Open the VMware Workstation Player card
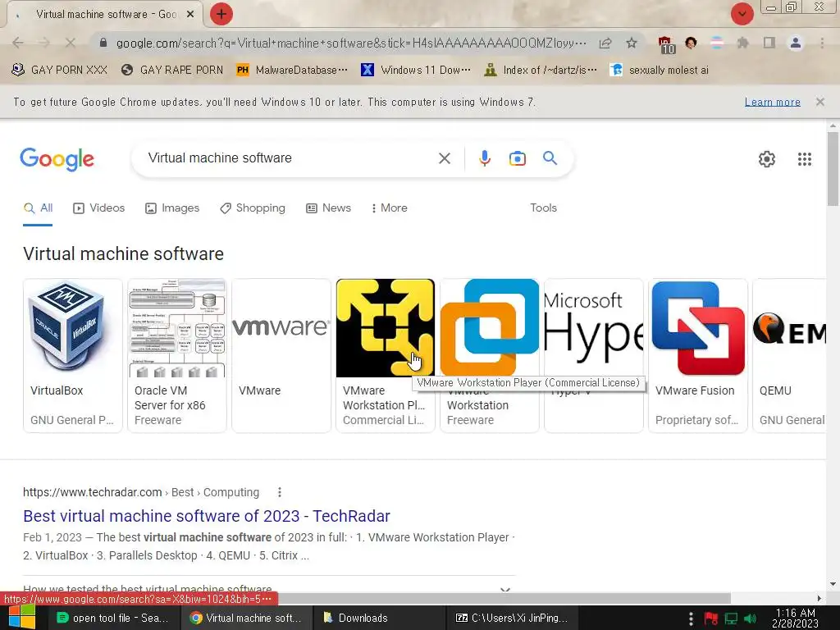Screen dimensions: 840x630 click(386, 355)
